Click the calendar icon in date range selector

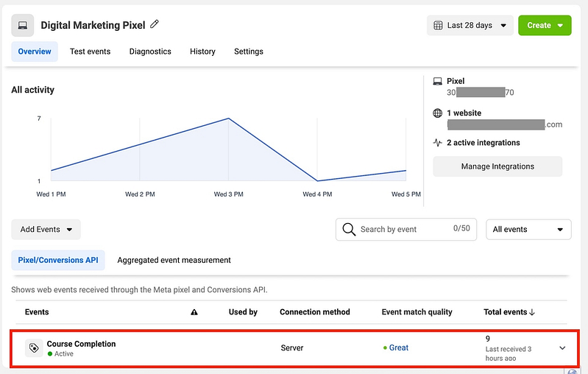(x=437, y=26)
